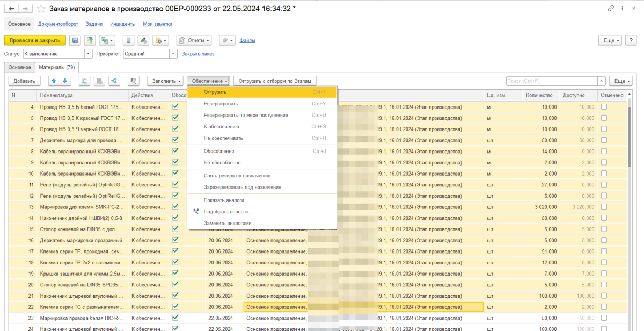Click the move row down arrow
This screenshot has width=644, height=331.
point(64,81)
